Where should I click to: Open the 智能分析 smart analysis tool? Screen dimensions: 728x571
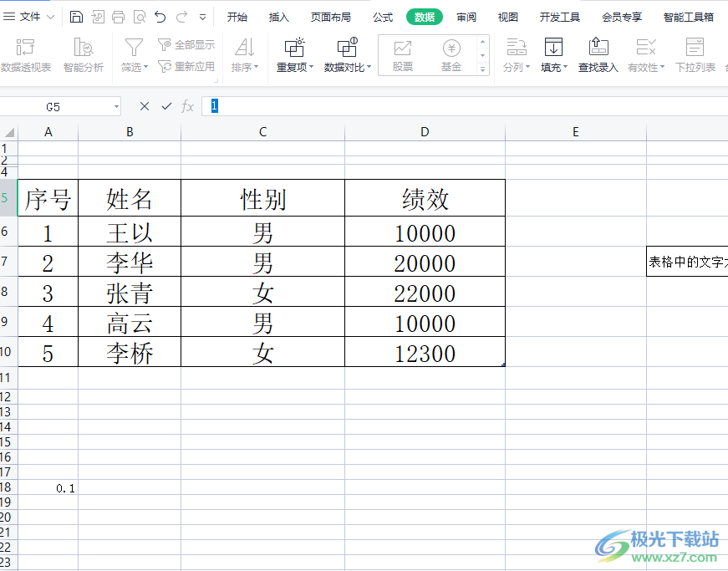click(x=84, y=55)
